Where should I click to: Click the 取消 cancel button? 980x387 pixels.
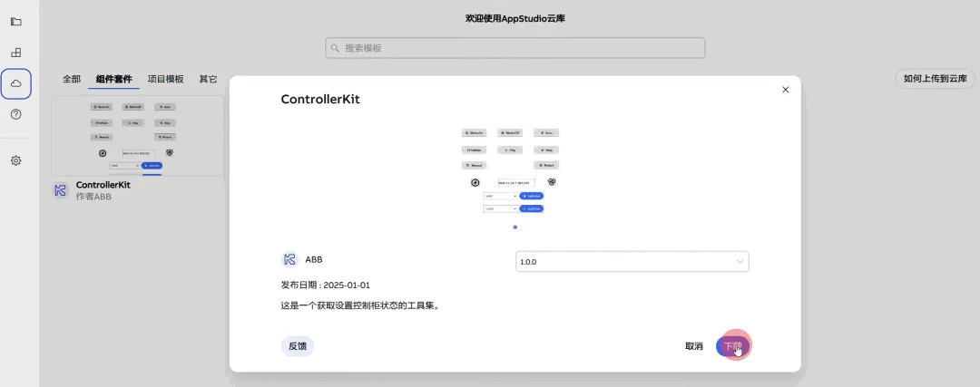pyautogui.click(x=694, y=346)
